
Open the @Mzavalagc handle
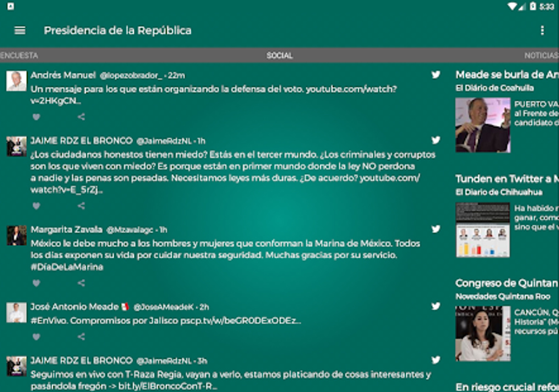[x=130, y=230]
